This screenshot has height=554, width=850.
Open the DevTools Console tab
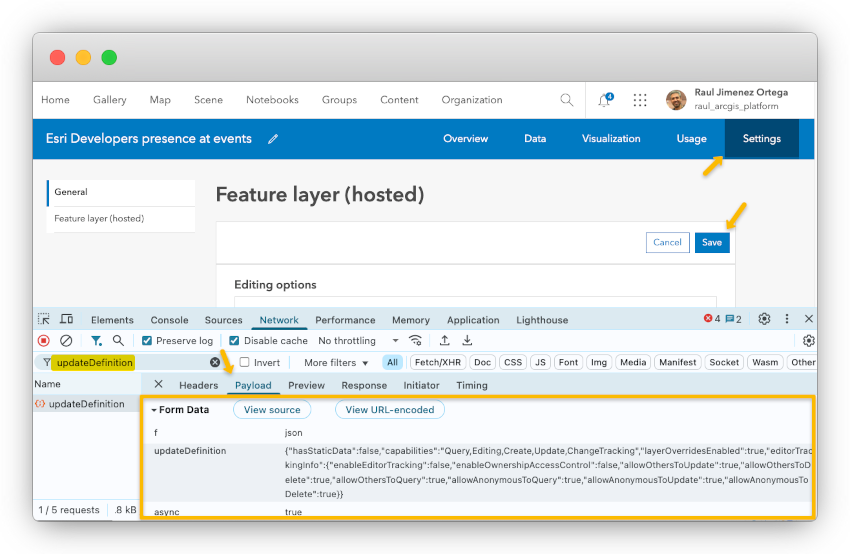tap(169, 320)
